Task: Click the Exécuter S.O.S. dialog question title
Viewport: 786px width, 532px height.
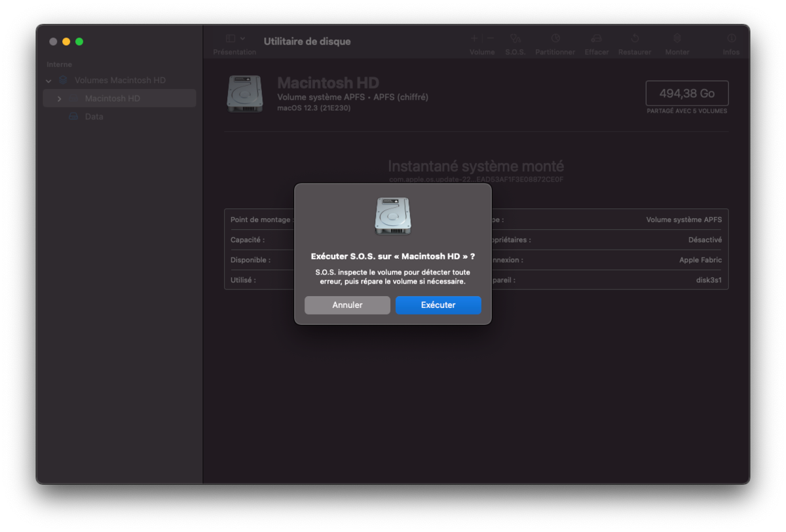Action: (x=393, y=257)
